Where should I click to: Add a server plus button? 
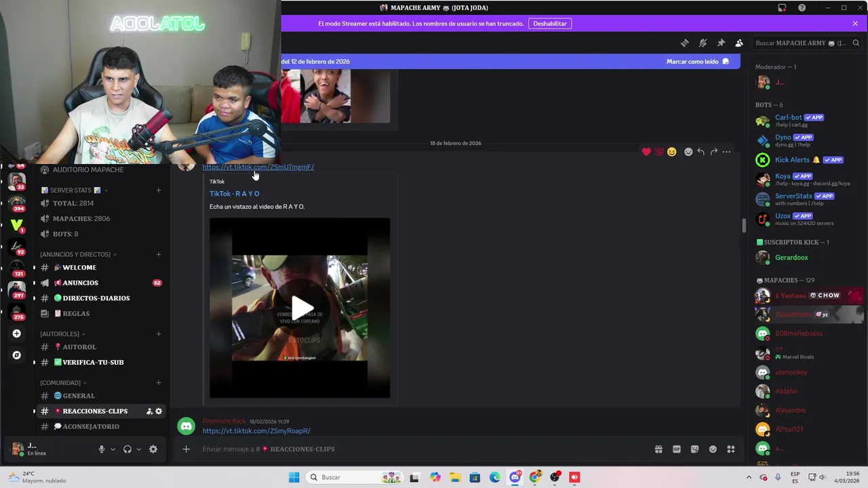17,333
